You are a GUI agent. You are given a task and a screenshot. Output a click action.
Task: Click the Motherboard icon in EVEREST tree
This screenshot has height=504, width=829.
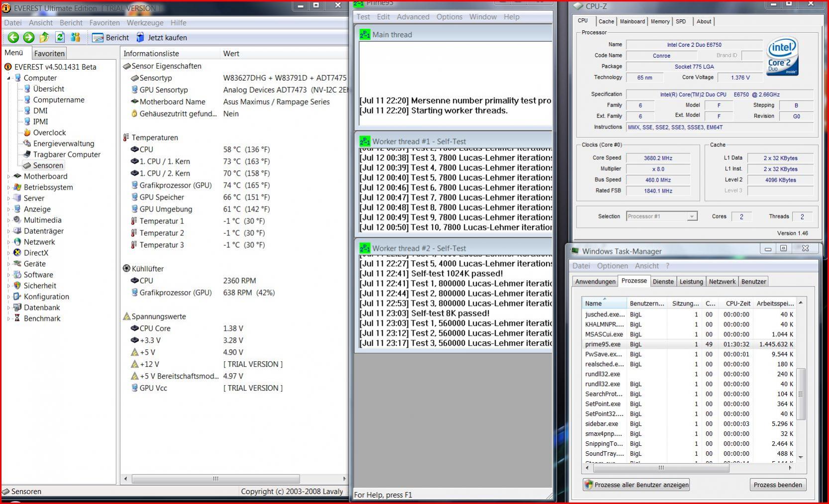pos(17,176)
